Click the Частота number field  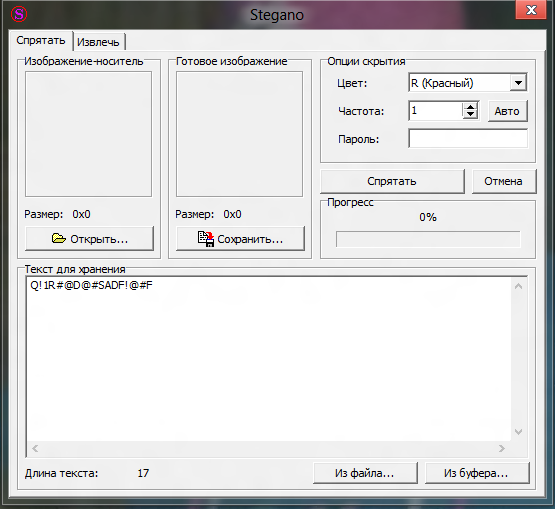[x=436, y=111]
